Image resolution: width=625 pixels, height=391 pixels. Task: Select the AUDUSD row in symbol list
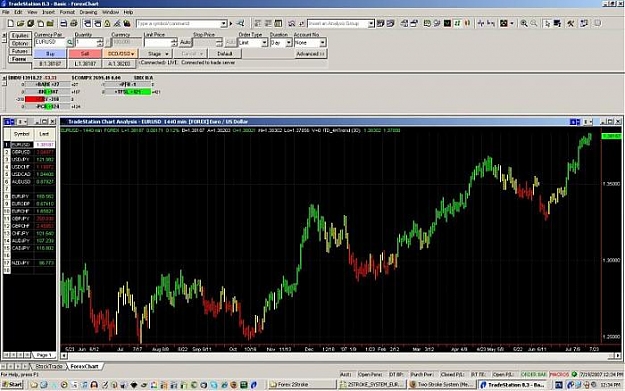pyautogui.click(x=29, y=182)
